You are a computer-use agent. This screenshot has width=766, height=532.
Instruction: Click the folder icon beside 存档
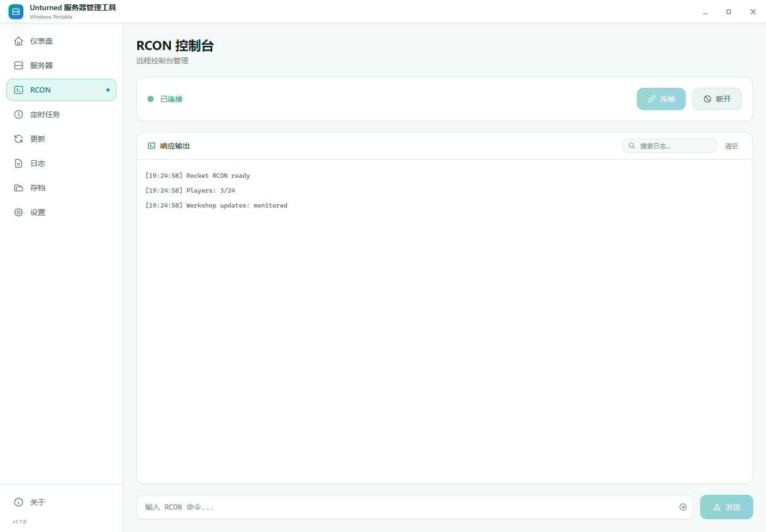tap(19, 188)
